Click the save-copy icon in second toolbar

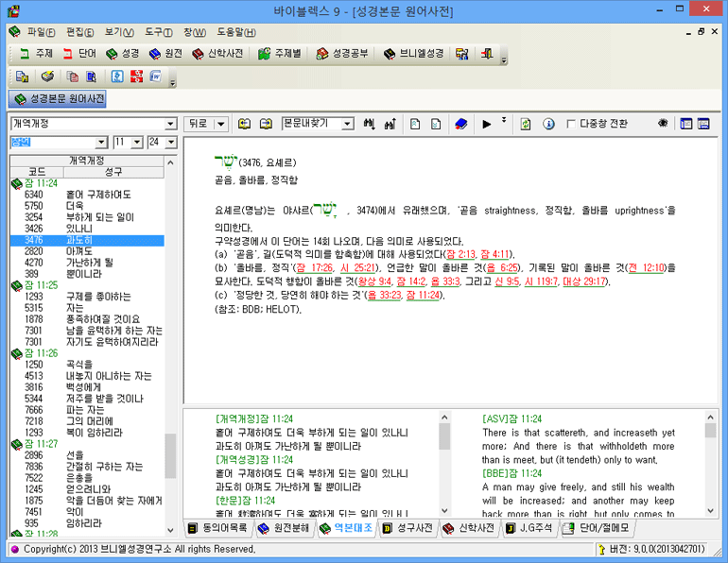(22, 77)
